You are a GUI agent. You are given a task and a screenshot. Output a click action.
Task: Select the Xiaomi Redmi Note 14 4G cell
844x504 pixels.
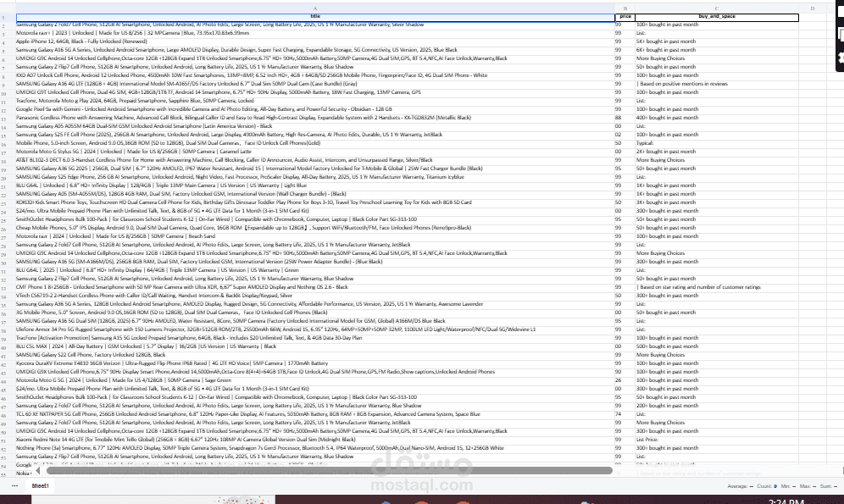(315, 440)
